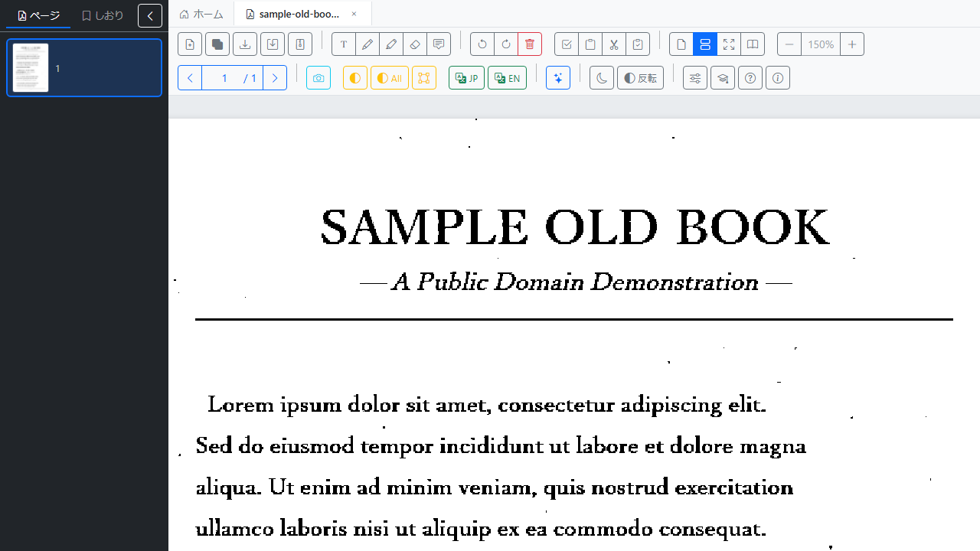This screenshot has height=551, width=980.
Task: Go to next page arrow
Action: 275,78
